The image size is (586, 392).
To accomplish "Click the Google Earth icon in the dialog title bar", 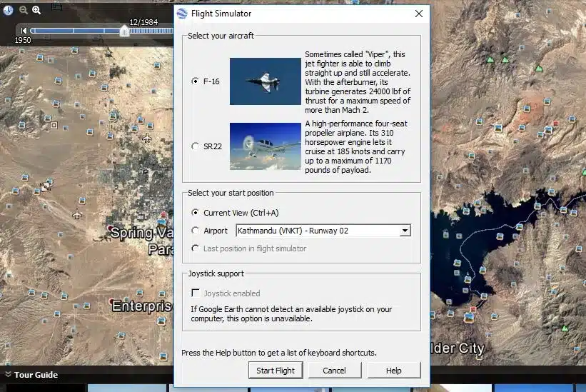I will 182,14.
